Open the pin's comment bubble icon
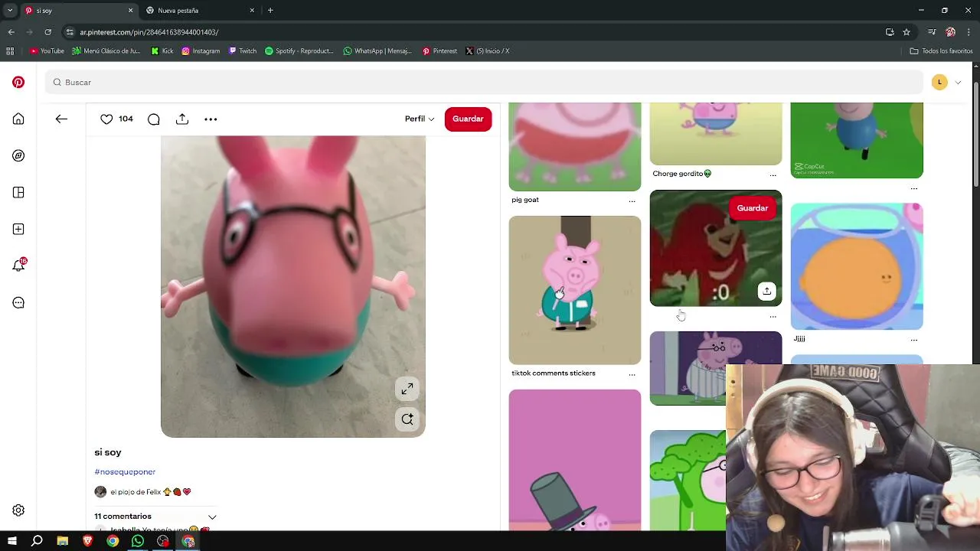This screenshot has width=980, height=551. click(153, 119)
